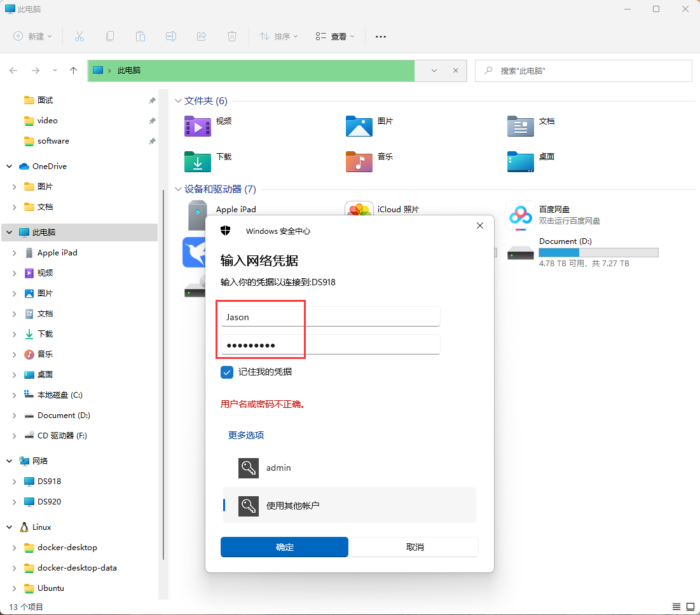Open the 音乐 folder in main pane
This screenshot has width=700, height=615.
pyautogui.click(x=359, y=161)
